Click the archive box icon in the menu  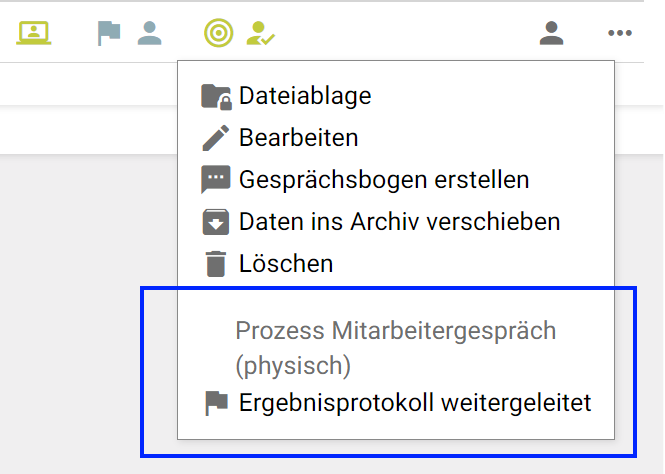tap(216, 222)
